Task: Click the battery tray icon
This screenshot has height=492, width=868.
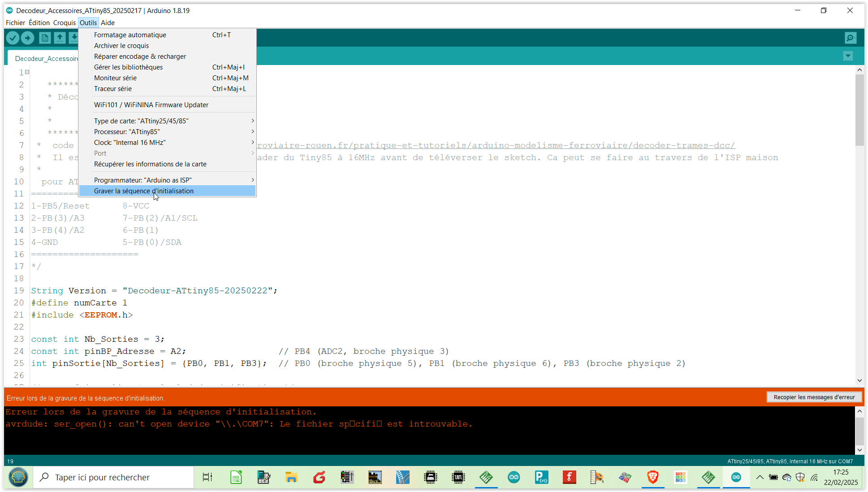Action: coord(773,477)
